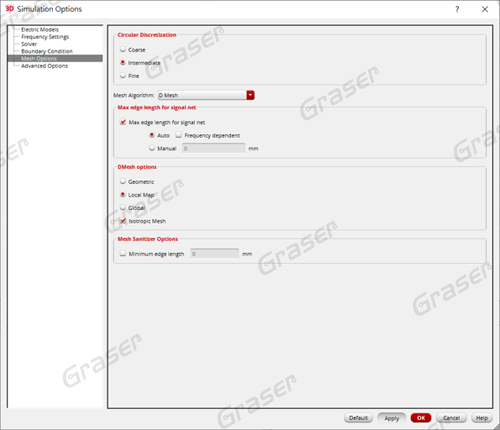
Task: Toggle Max edge length for signal net checkbox
Action: click(x=123, y=122)
